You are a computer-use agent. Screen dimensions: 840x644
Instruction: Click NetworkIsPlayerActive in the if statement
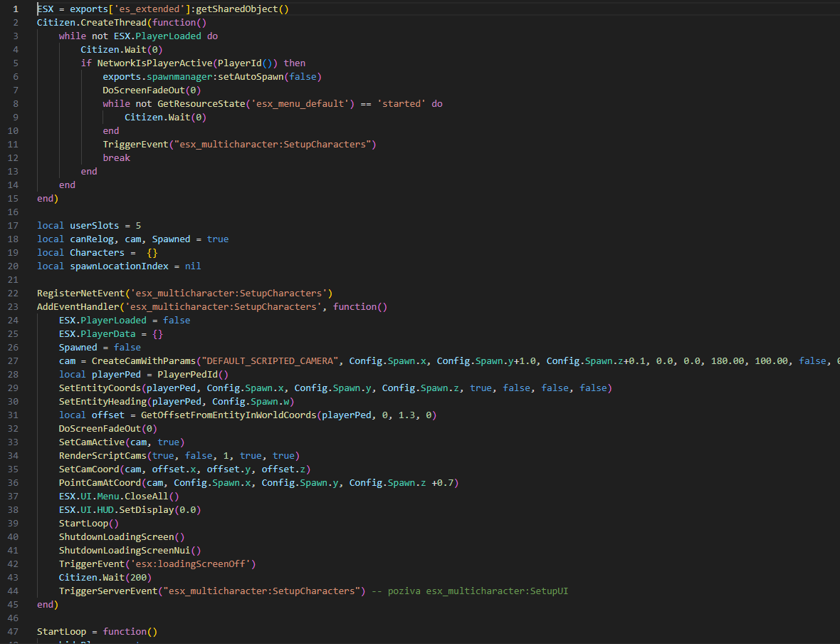pos(154,63)
